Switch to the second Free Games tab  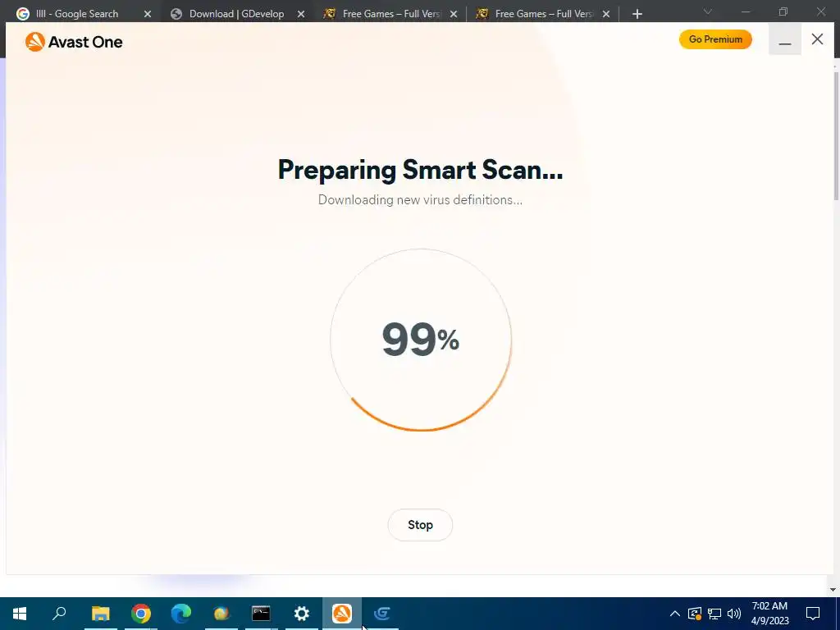[x=543, y=14]
